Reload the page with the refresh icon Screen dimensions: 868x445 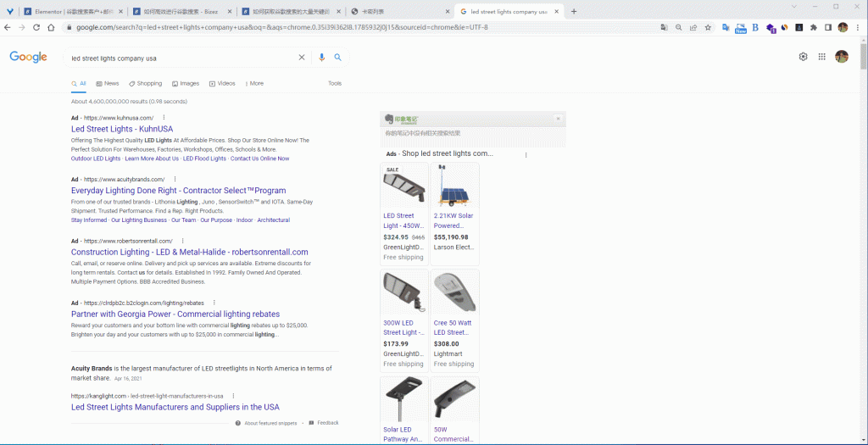coord(36,27)
